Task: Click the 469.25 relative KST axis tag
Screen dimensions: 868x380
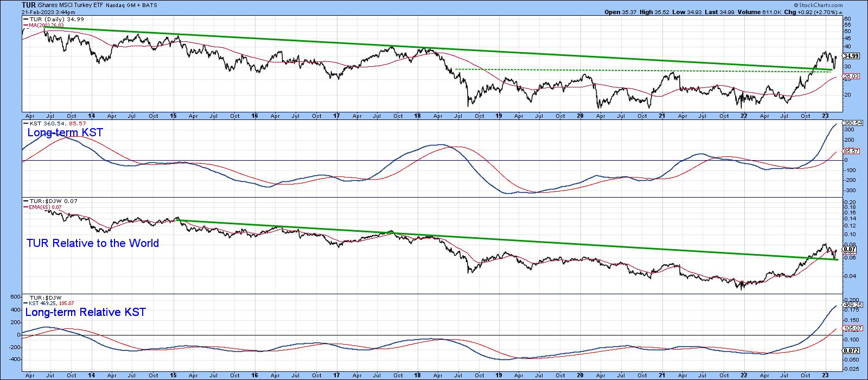Action: [x=852, y=305]
